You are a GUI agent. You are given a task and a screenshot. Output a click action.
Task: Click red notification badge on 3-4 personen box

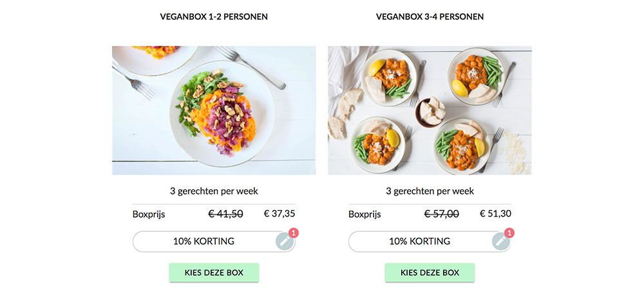[509, 233]
